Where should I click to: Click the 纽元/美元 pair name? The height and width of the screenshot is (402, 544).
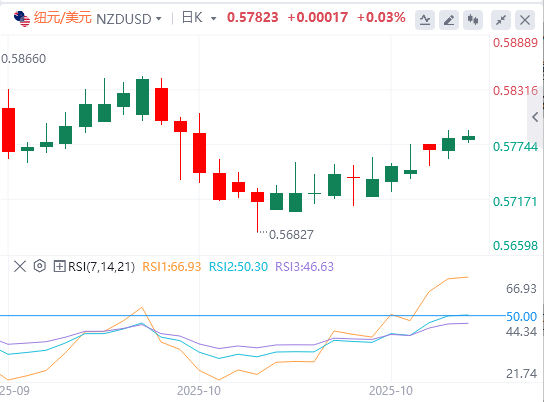pos(63,18)
